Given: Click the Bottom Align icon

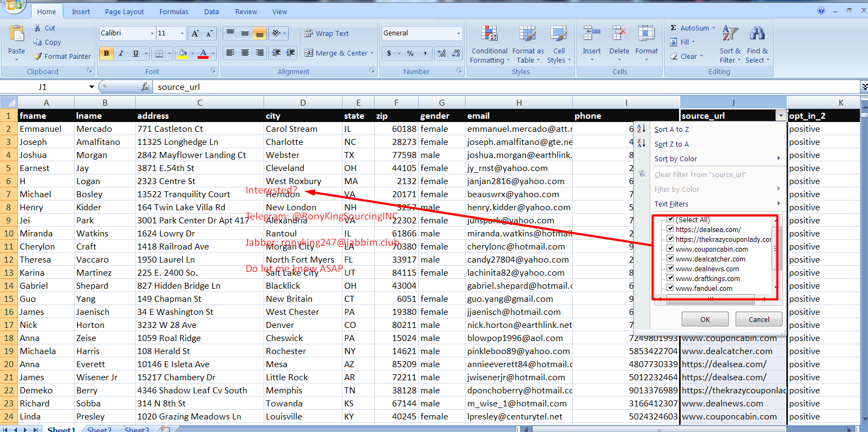Looking at the screenshot, I should pyautogui.click(x=260, y=33).
